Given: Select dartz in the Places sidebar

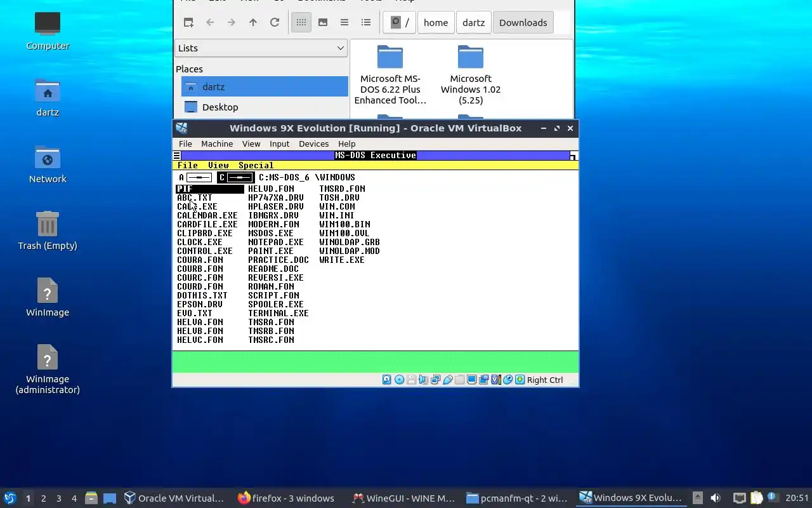Looking at the screenshot, I should coord(265,86).
